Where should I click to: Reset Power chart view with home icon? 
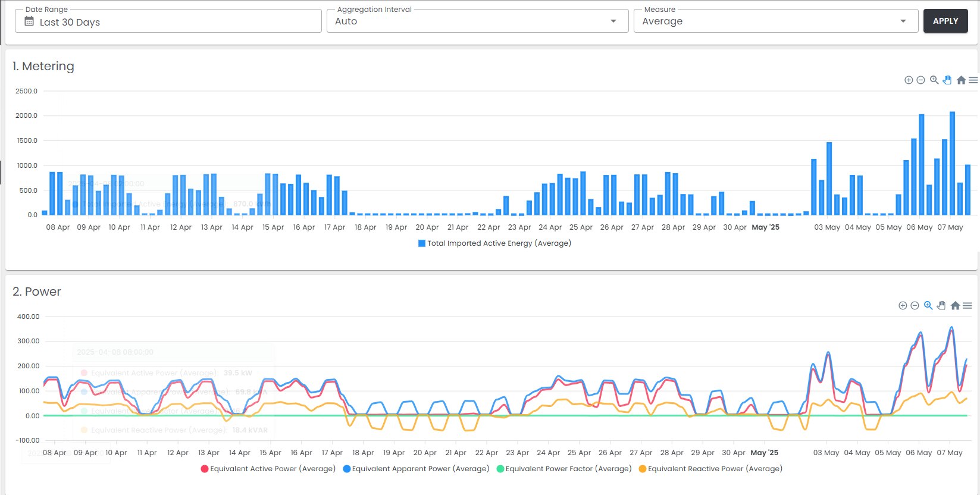pyautogui.click(x=955, y=305)
